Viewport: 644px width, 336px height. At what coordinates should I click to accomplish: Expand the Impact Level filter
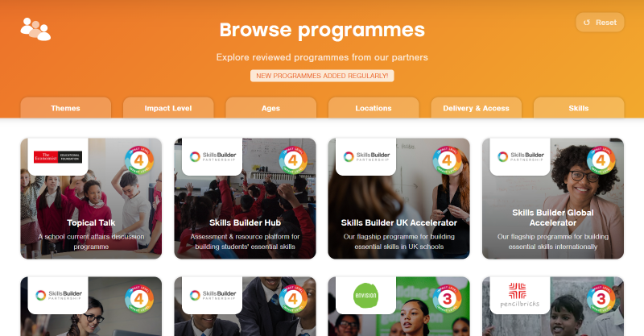click(168, 108)
